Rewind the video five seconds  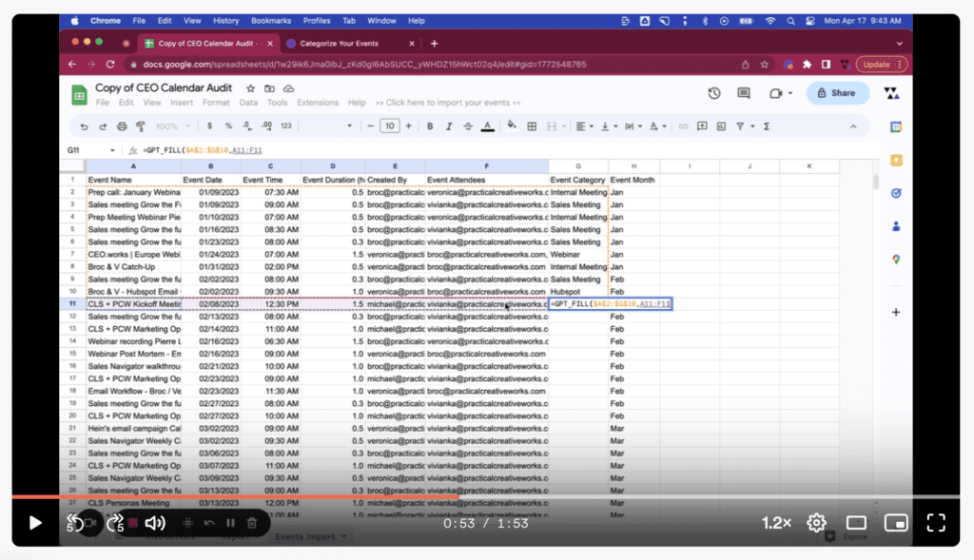coord(74,523)
